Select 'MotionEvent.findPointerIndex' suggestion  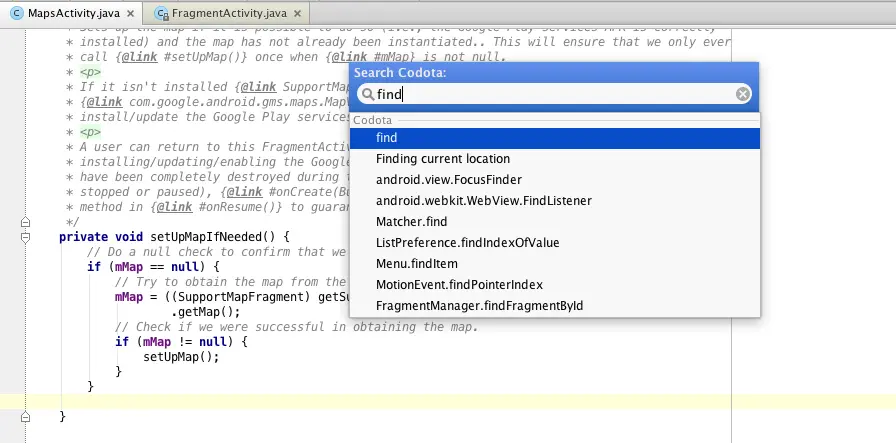(x=554, y=285)
